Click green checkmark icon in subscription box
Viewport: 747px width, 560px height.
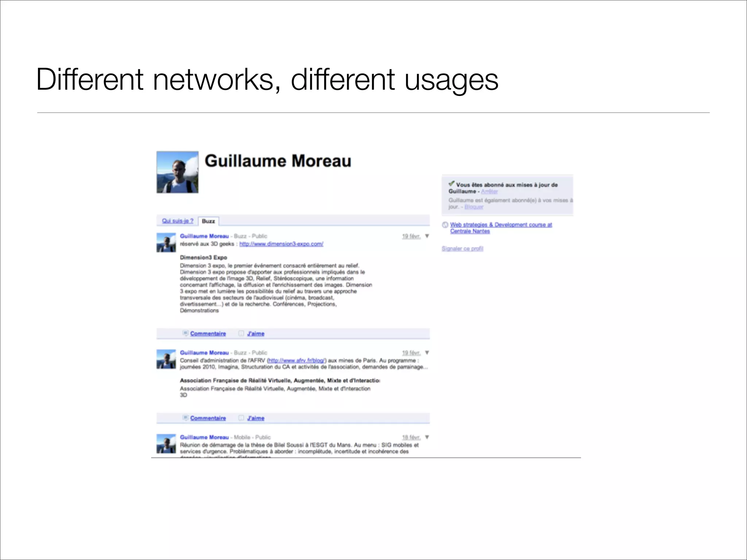452,183
